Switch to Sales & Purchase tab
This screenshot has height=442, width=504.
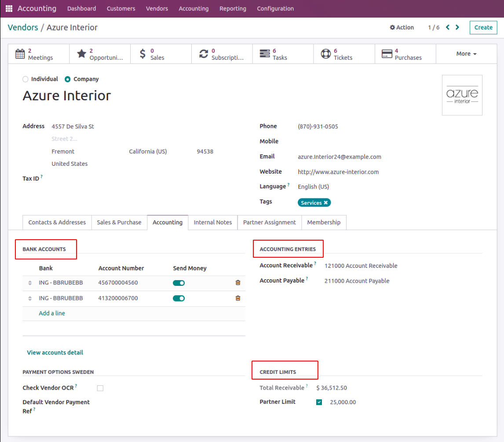click(x=119, y=223)
